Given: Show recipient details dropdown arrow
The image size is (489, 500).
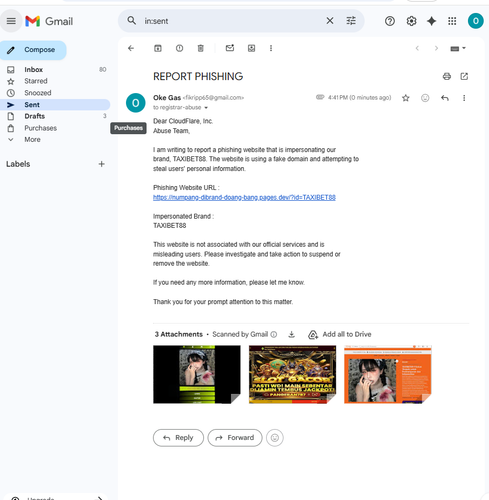Looking at the screenshot, I should point(206,108).
